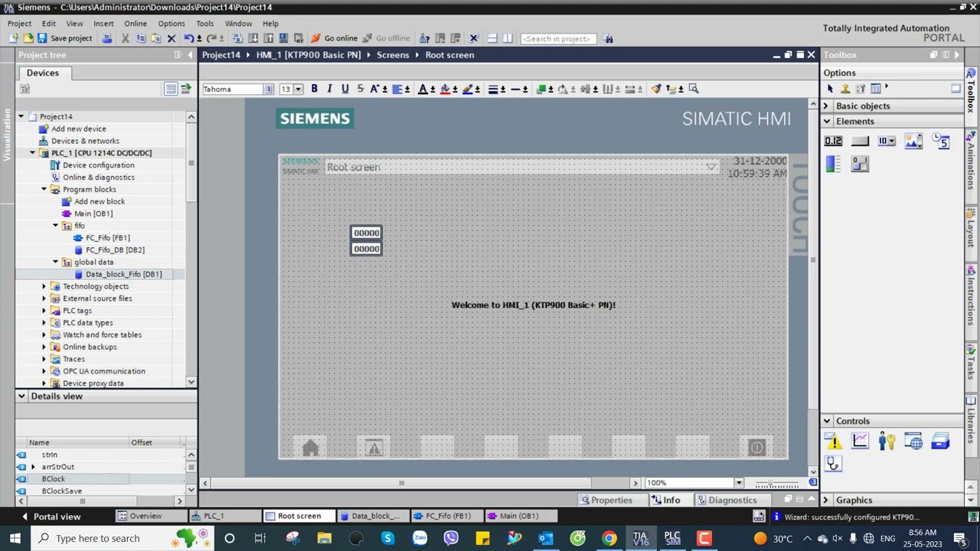The width and height of the screenshot is (980, 551).
Task: Collapse the Elements section
Action: point(826,122)
